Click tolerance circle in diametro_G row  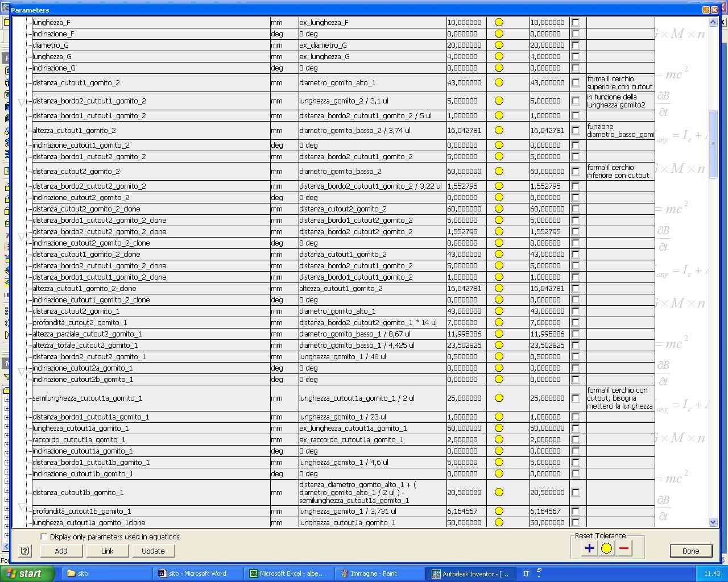(x=499, y=45)
